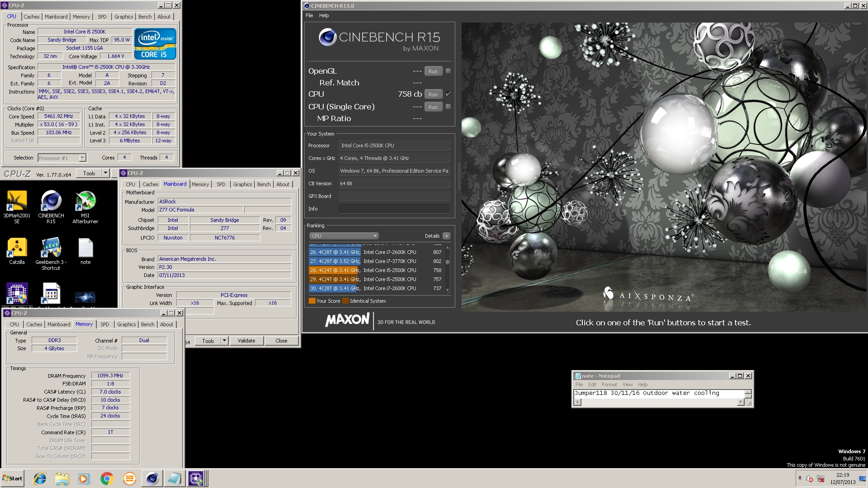Select ranking row 28 Intel Core i5-2500K, 758

click(x=376, y=270)
